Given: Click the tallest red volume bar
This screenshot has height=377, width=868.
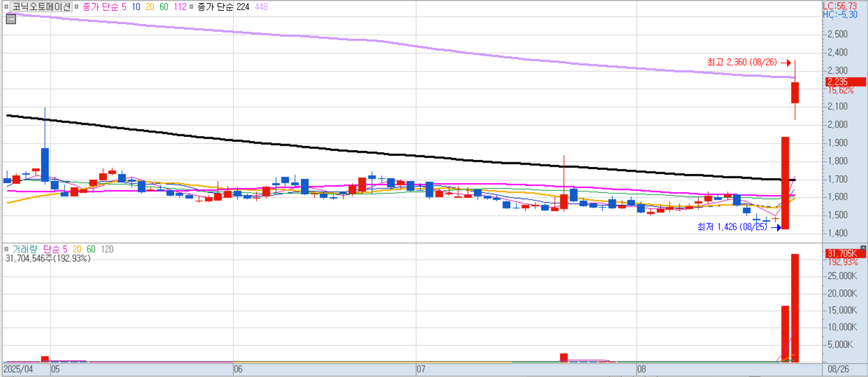Looking at the screenshot, I should pyautogui.click(x=795, y=308).
